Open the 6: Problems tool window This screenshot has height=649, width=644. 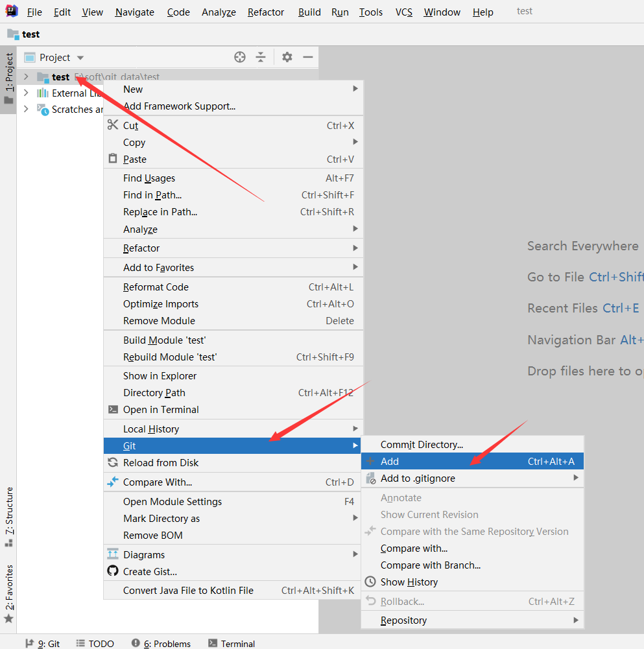tap(161, 643)
